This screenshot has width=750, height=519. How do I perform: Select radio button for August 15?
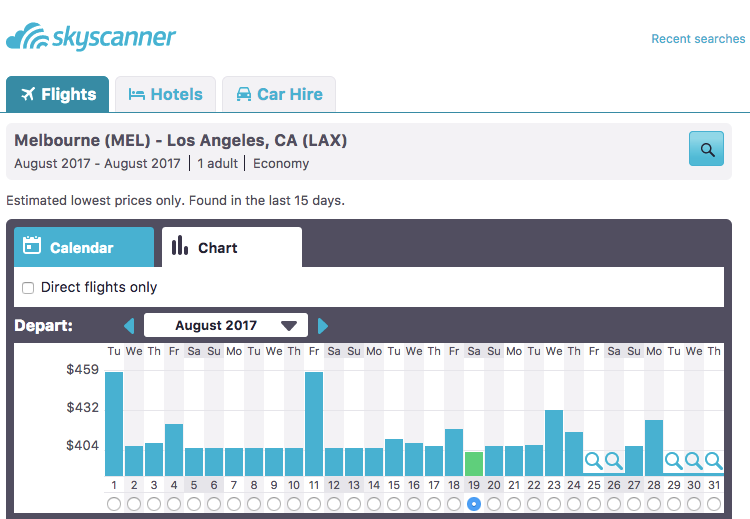pyautogui.click(x=394, y=504)
